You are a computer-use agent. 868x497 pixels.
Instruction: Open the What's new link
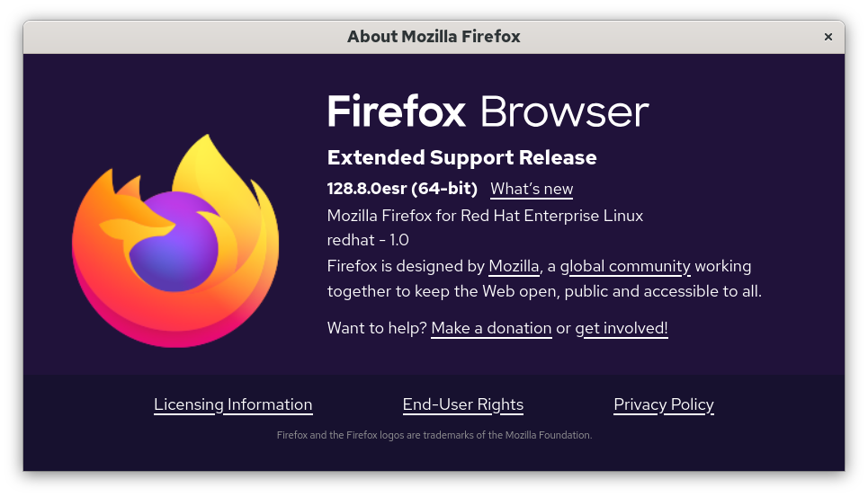click(532, 189)
